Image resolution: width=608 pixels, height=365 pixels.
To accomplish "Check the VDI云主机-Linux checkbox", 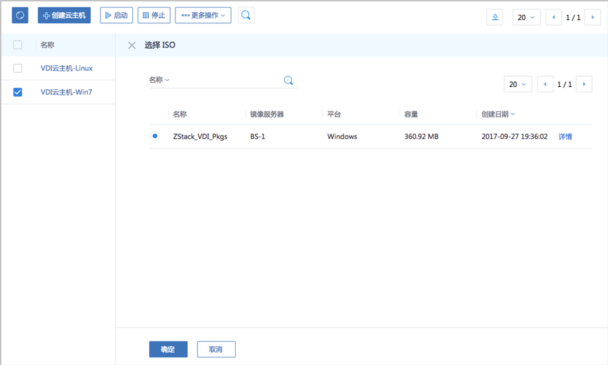I will coord(17,68).
